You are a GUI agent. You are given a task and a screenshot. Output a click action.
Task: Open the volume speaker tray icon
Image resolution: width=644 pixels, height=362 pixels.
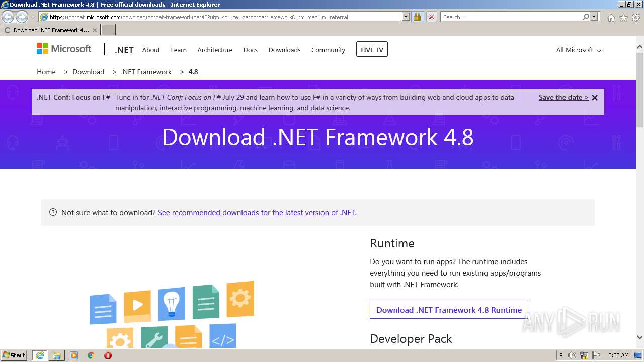[x=572, y=355]
